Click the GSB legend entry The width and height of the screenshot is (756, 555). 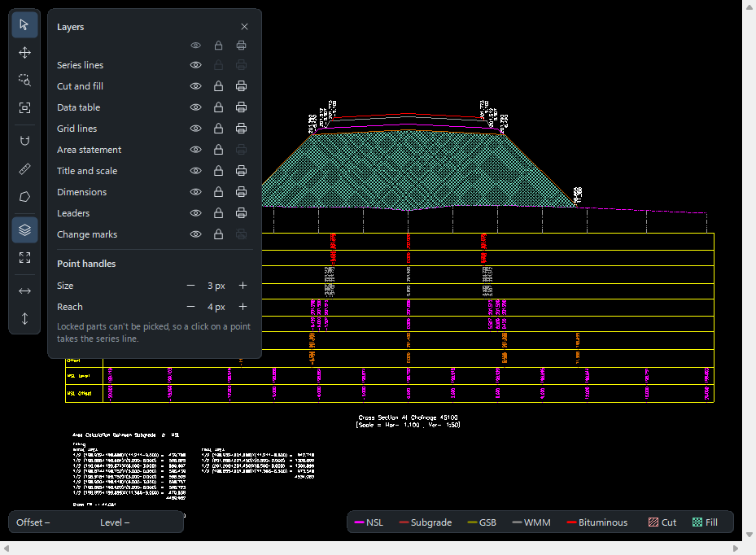click(482, 522)
